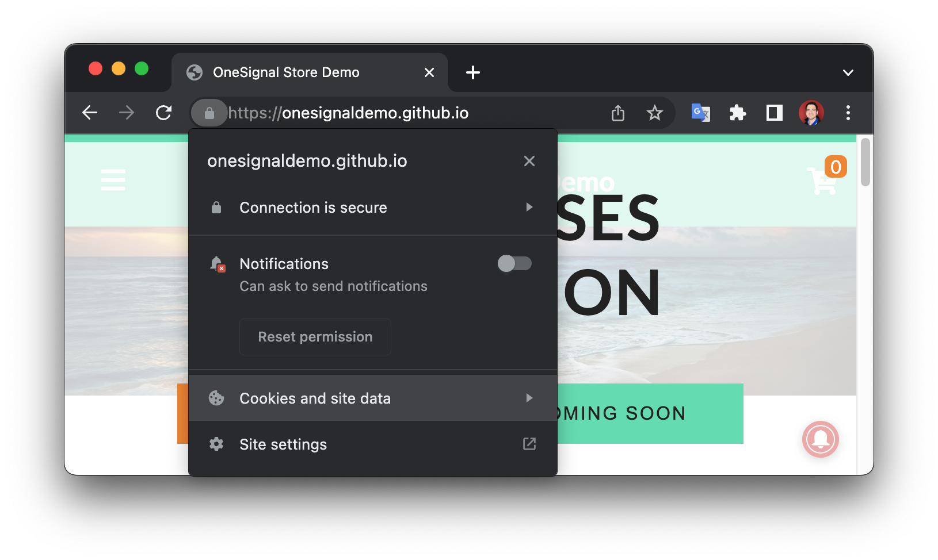Viewport: 938px width, 560px height.
Task: Open Cookies and site data
Action: tap(373, 398)
